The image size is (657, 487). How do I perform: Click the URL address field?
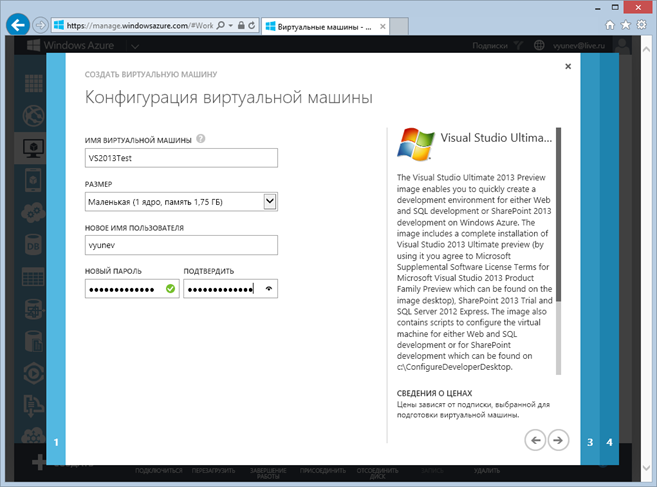click(x=140, y=26)
